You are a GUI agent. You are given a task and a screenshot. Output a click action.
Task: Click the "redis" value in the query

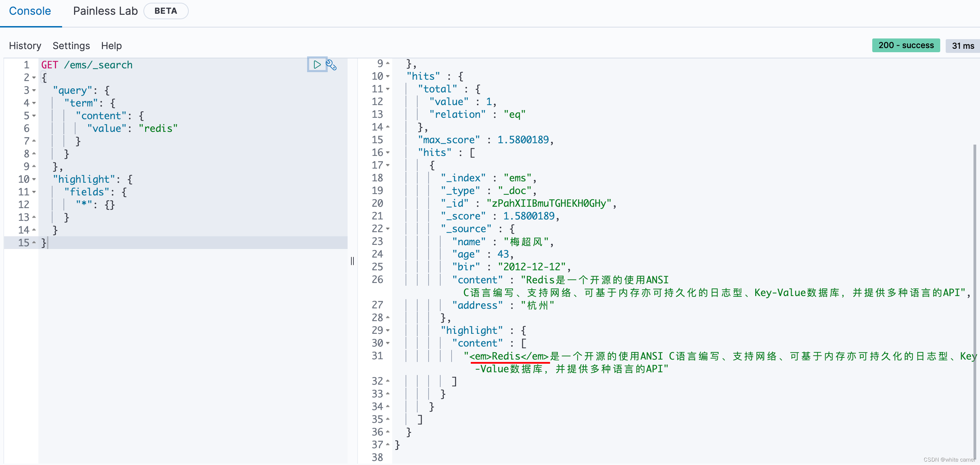point(158,129)
